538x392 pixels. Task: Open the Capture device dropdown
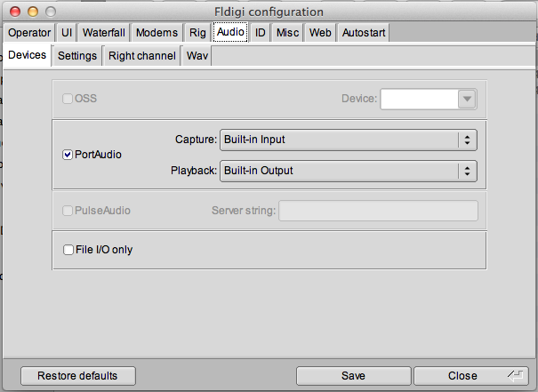point(348,140)
